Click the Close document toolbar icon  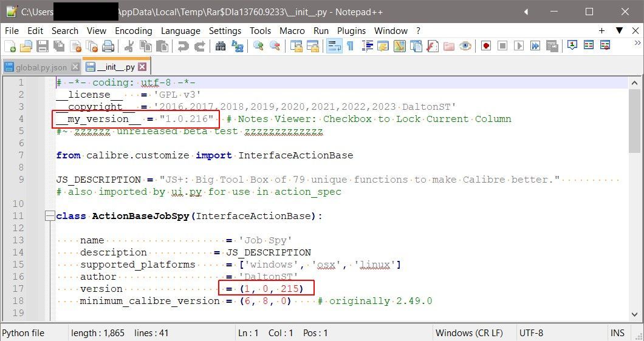click(x=75, y=46)
